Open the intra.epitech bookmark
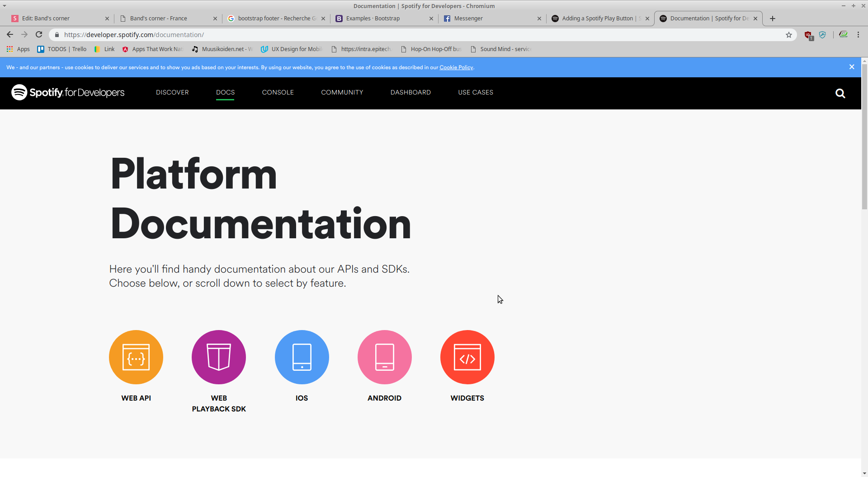Screen dimensions: 868x477 361,49
